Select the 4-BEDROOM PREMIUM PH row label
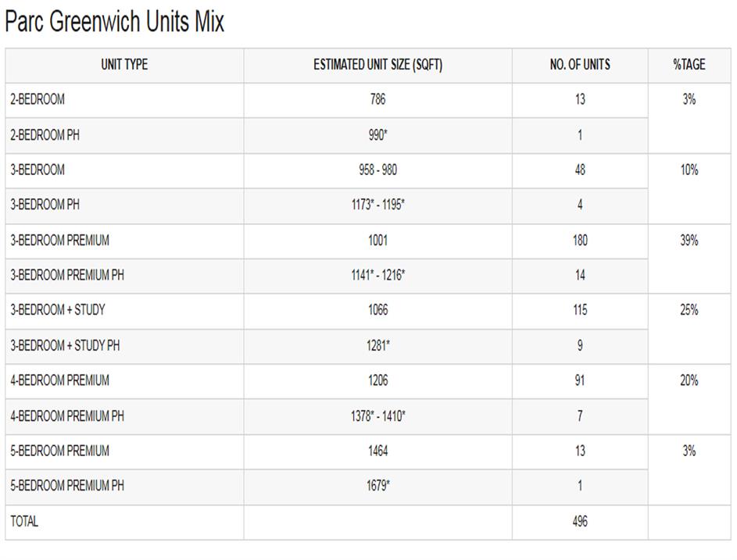The image size is (737, 560). pos(67,416)
